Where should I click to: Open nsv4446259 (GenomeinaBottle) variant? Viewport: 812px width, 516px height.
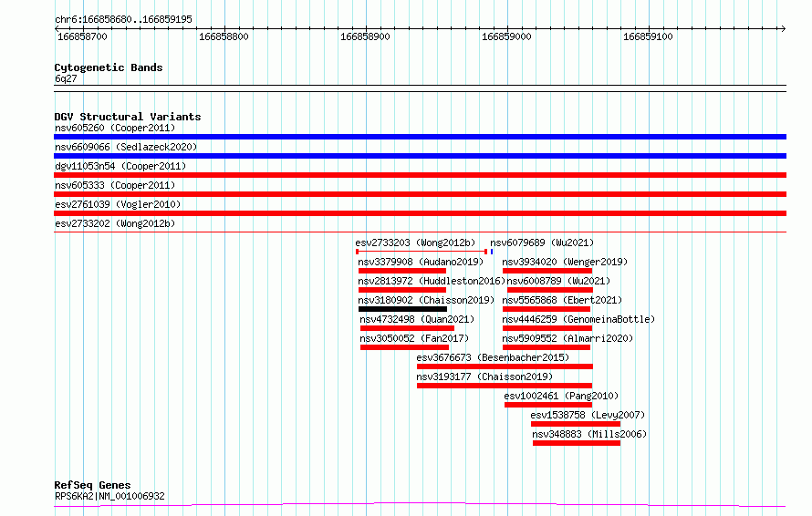click(578, 319)
